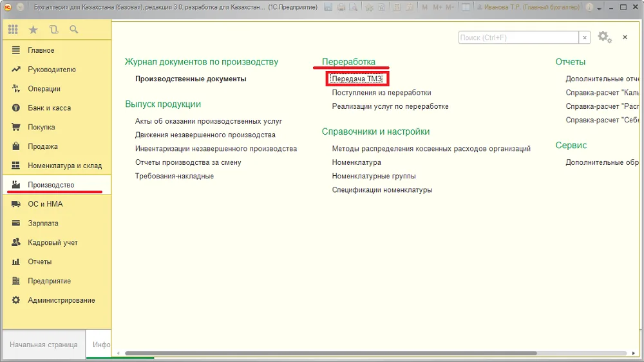Open Favorites star icon

(33, 29)
